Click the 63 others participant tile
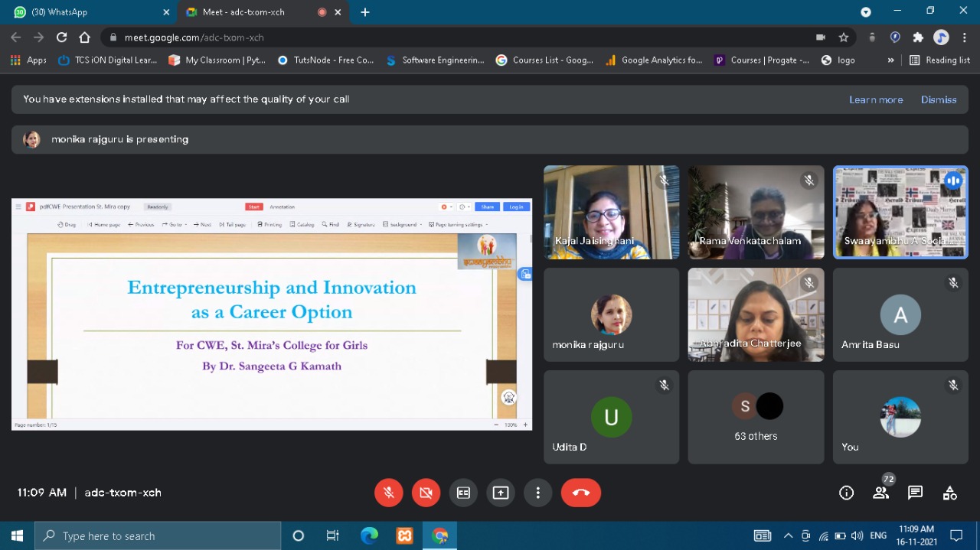 [x=756, y=418]
